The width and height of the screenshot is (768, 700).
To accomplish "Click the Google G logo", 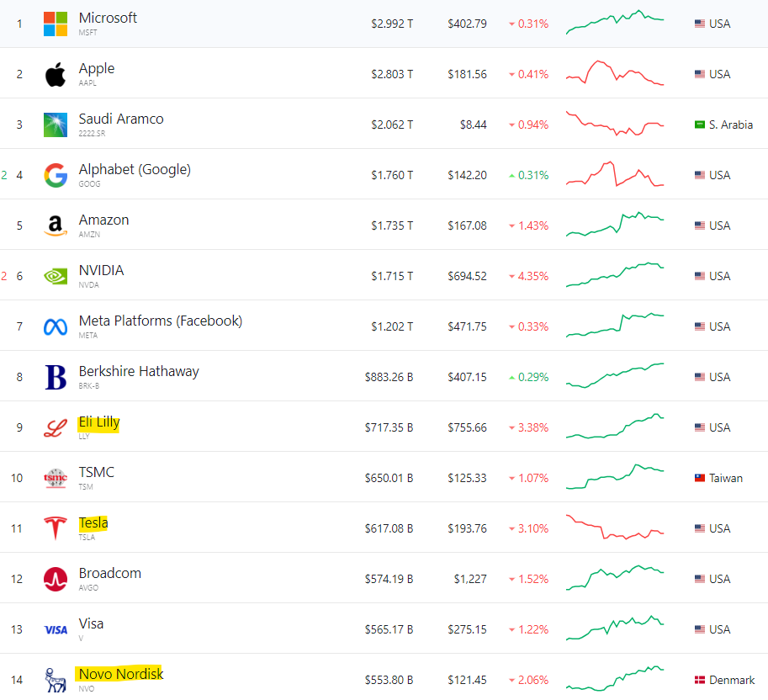I will 56,175.
